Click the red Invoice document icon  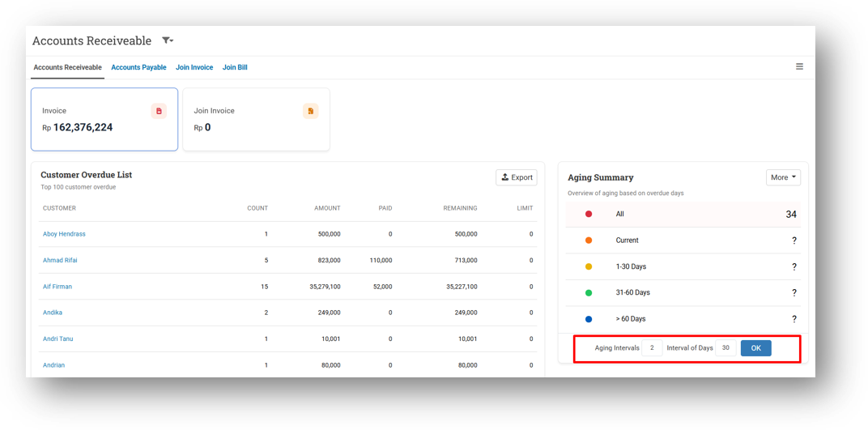159,111
